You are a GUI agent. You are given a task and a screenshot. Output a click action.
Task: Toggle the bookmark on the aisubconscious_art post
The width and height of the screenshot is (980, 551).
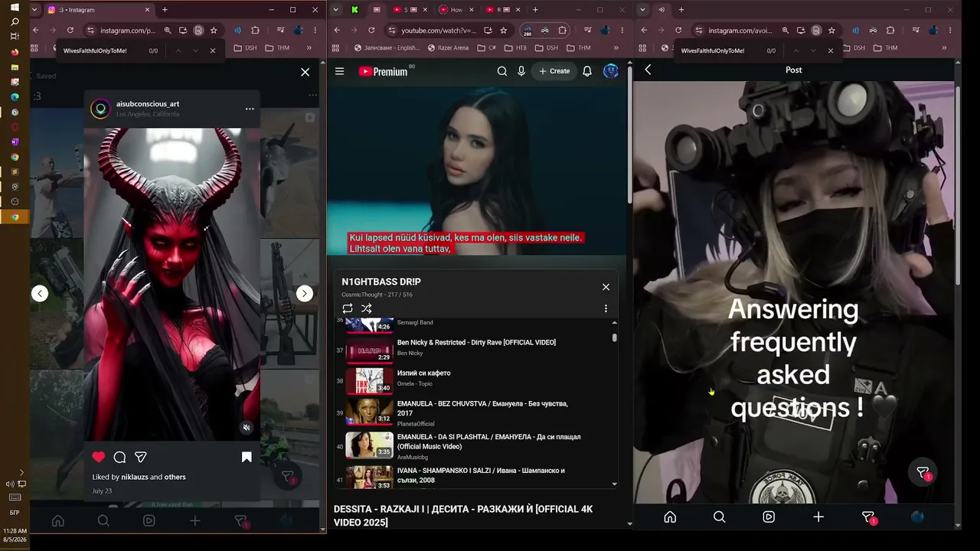[x=247, y=457]
